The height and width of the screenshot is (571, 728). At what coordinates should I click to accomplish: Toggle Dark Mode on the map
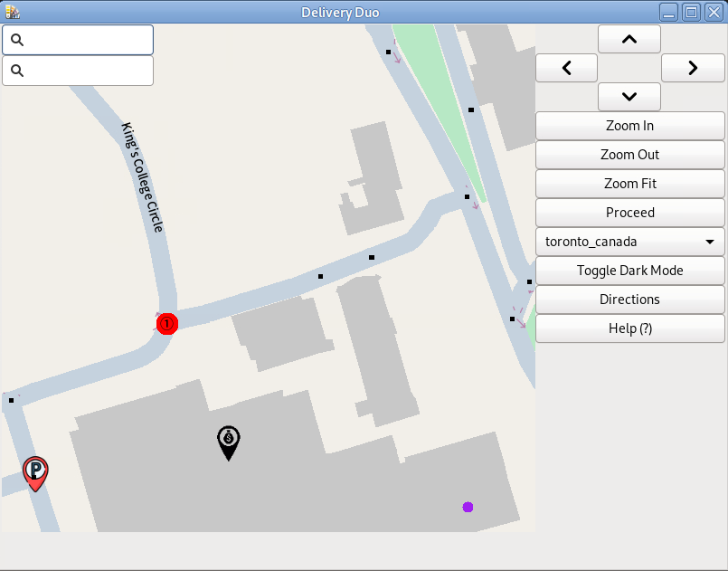click(x=629, y=271)
